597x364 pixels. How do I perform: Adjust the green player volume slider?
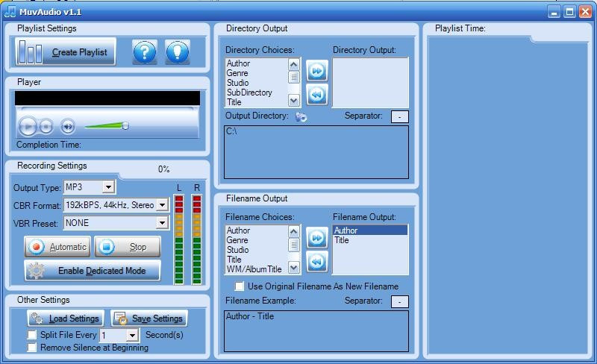point(107,125)
